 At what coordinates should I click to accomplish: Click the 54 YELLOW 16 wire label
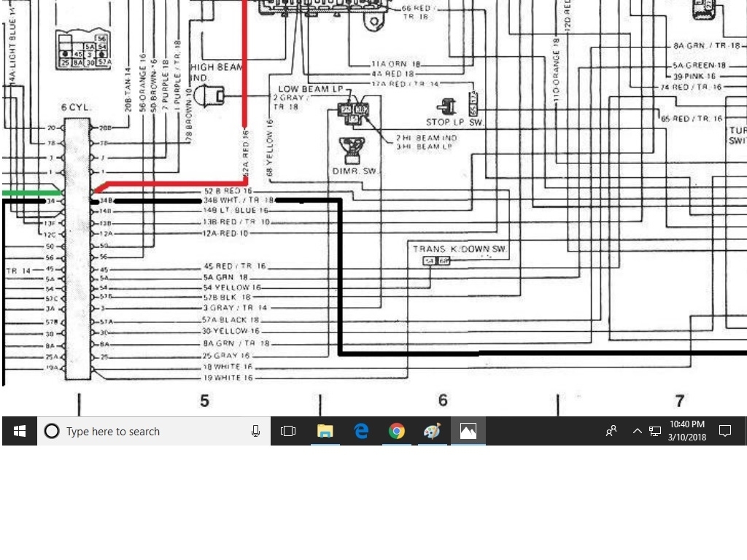click(x=232, y=287)
